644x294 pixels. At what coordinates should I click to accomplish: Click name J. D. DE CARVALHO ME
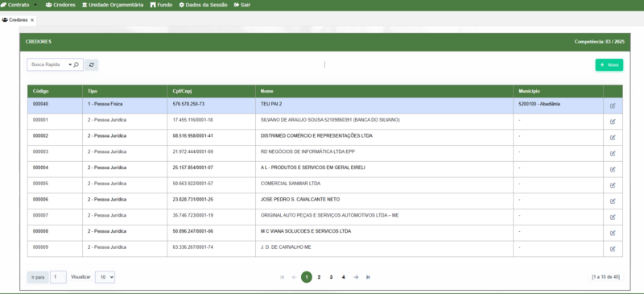point(286,247)
